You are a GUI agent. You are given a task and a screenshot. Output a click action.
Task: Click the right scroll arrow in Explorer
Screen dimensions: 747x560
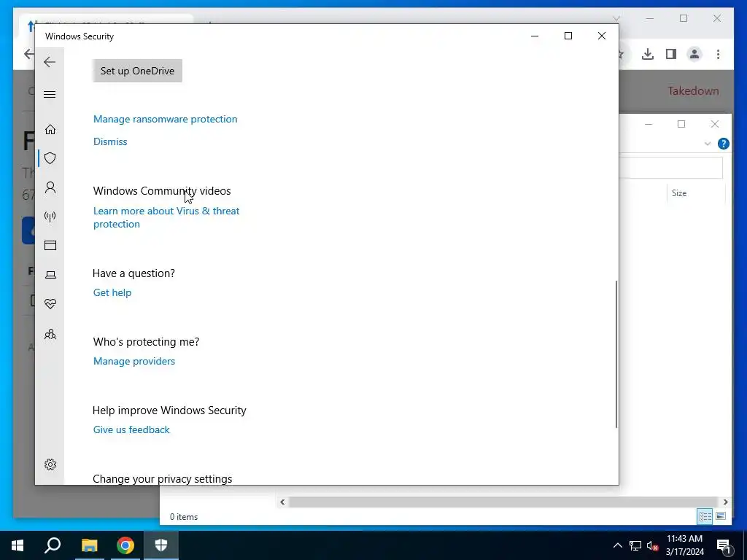coord(725,502)
